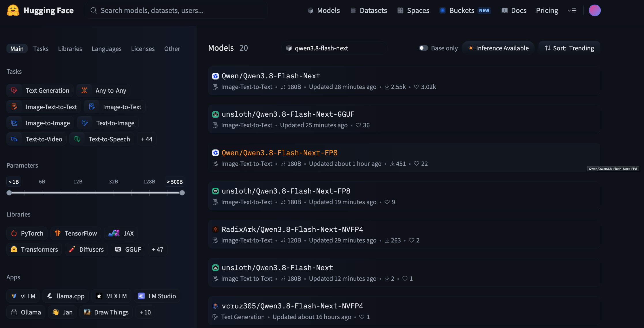Viewport: 644px width, 328px height.
Task: Toggle the Text-to-Image task filter
Action: 108,123
